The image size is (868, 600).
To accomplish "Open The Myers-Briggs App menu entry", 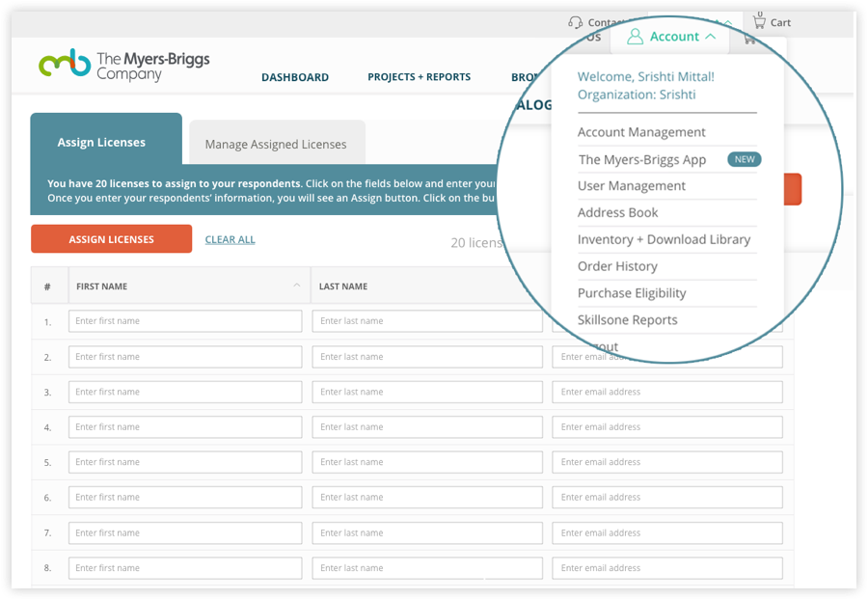I will click(642, 159).
